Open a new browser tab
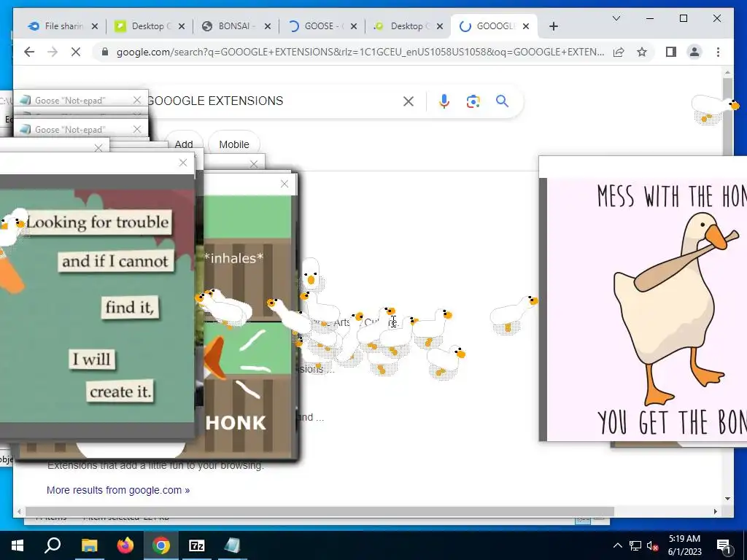This screenshot has width=747, height=560. click(553, 26)
